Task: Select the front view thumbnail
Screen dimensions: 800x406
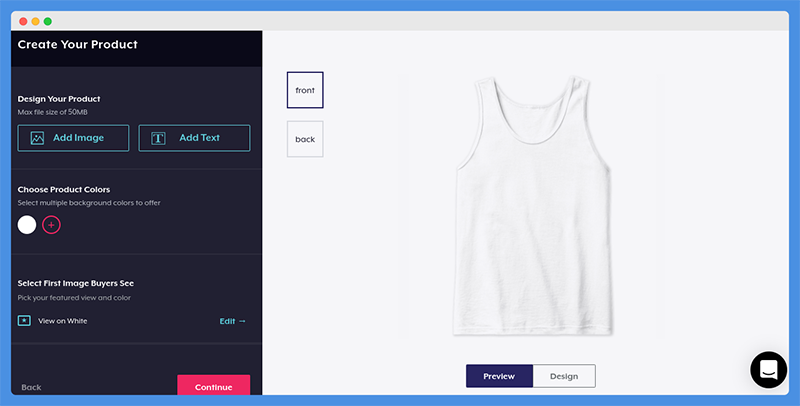Action: click(305, 90)
